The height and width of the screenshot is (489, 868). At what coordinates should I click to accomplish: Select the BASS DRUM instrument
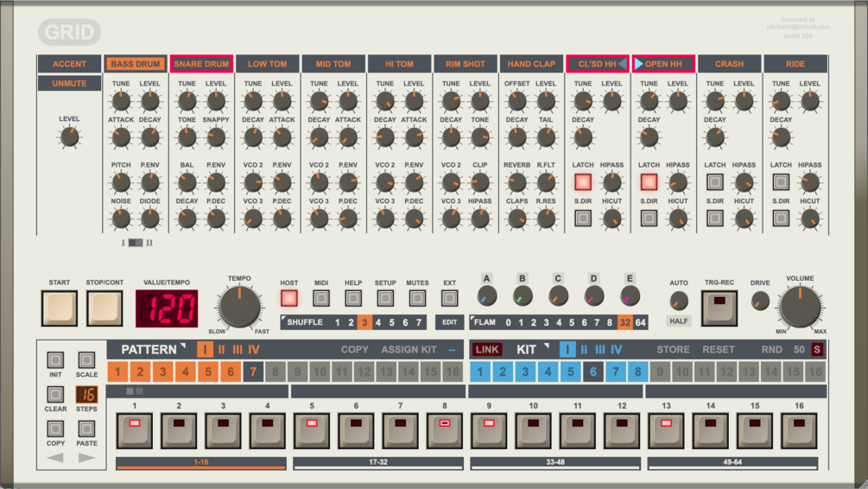coord(135,64)
